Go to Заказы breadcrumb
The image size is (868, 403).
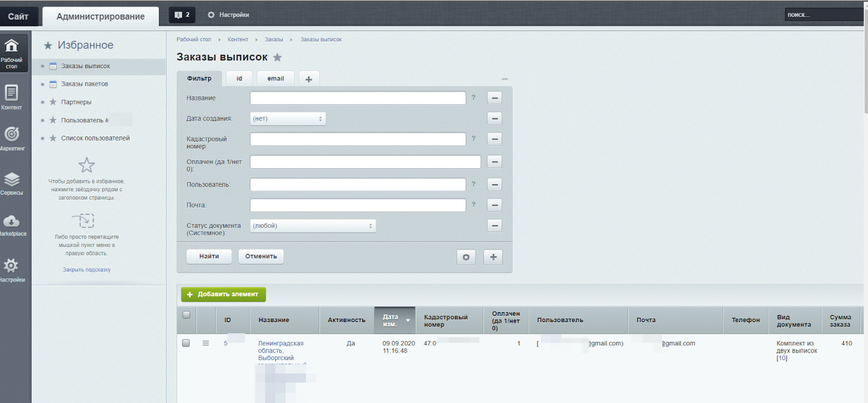click(x=274, y=39)
